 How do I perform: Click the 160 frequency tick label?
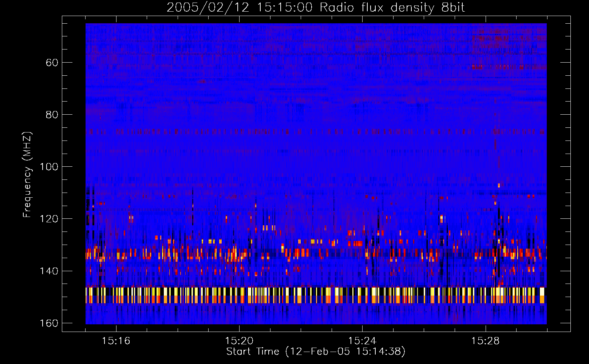pos(49,323)
